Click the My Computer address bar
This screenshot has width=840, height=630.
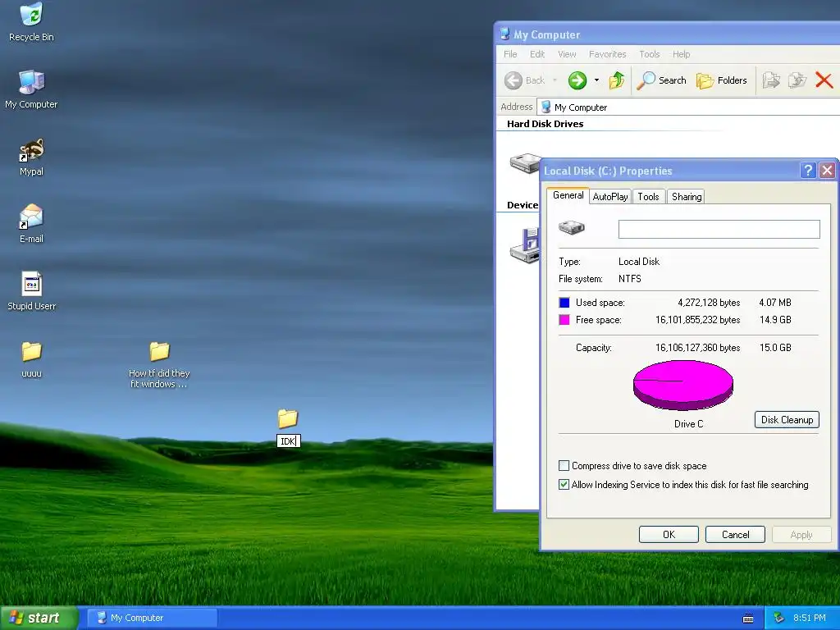click(x=688, y=107)
